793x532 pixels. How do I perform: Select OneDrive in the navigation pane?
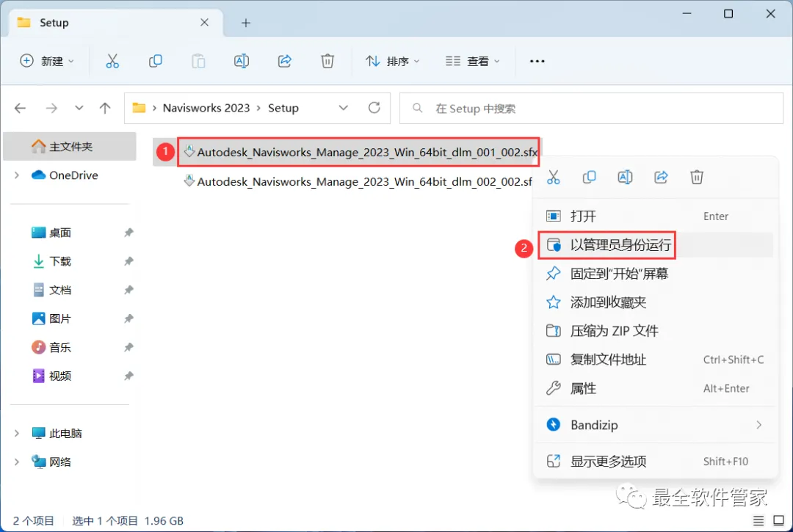[70, 175]
